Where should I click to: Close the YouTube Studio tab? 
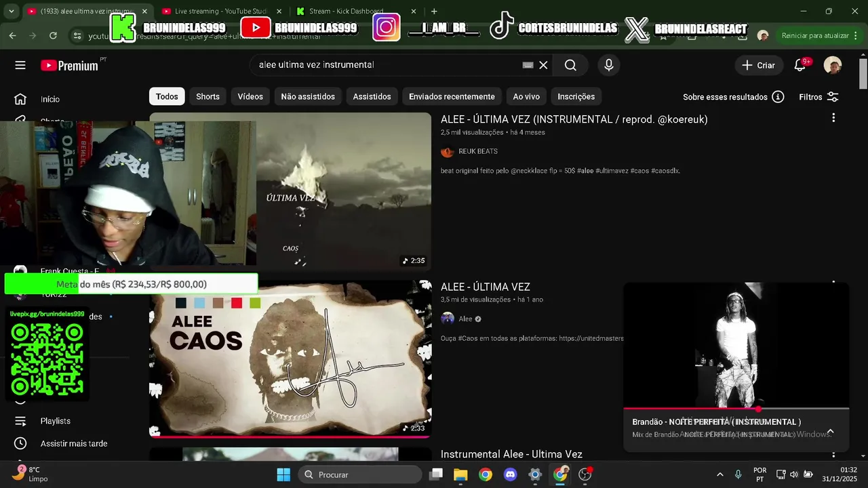(x=279, y=11)
